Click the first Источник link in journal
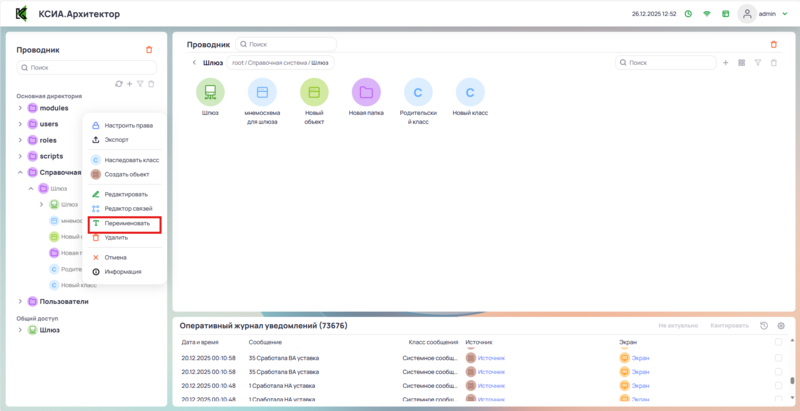Image resolution: width=800 pixels, height=411 pixels. click(x=491, y=357)
